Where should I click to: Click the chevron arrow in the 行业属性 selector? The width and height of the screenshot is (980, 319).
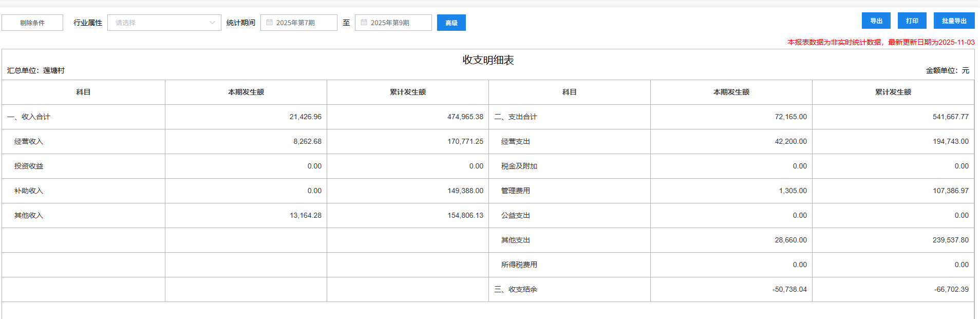point(212,23)
